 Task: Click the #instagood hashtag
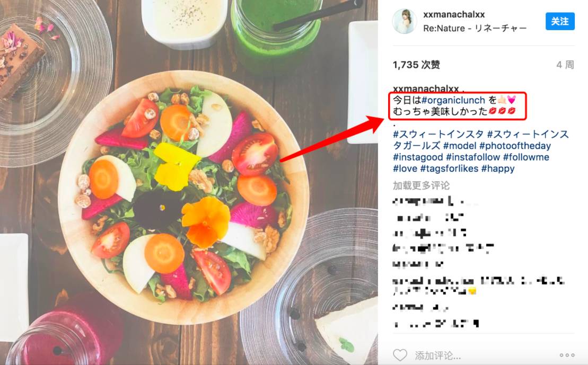[x=418, y=157]
